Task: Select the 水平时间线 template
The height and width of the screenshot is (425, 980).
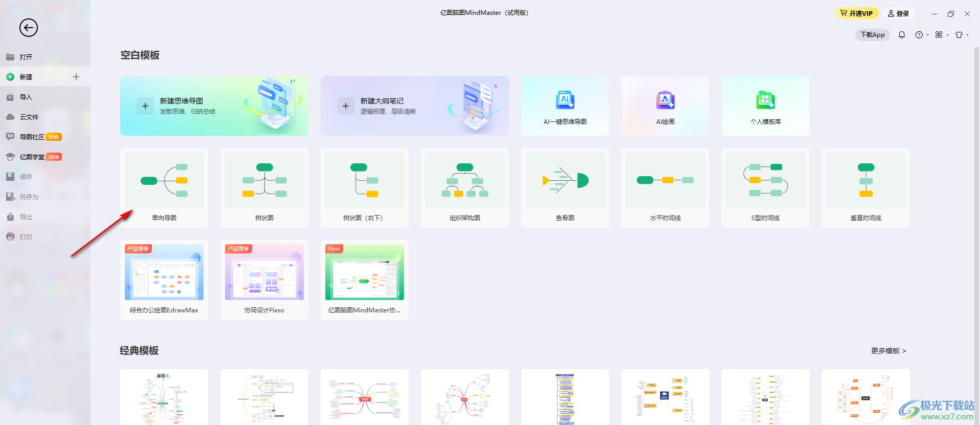Action: click(x=665, y=188)
